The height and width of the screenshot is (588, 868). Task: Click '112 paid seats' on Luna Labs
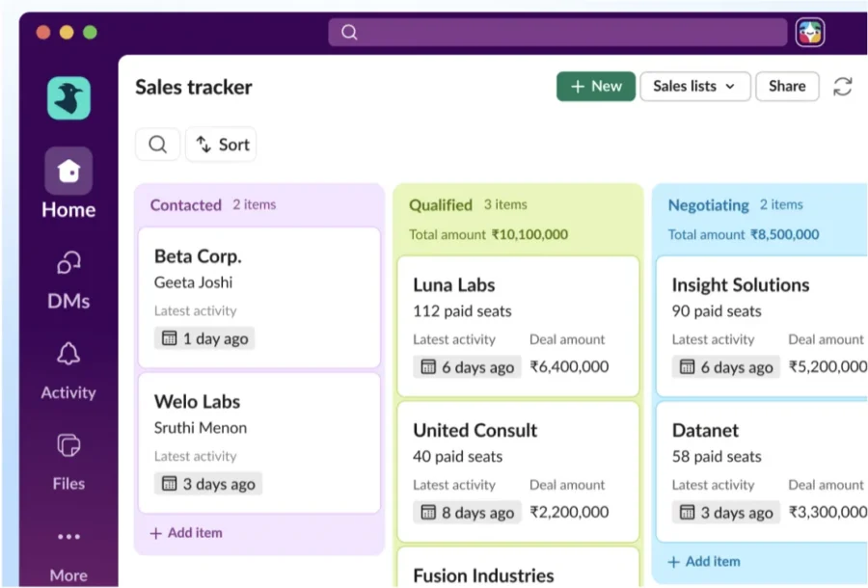coord(462,311)
